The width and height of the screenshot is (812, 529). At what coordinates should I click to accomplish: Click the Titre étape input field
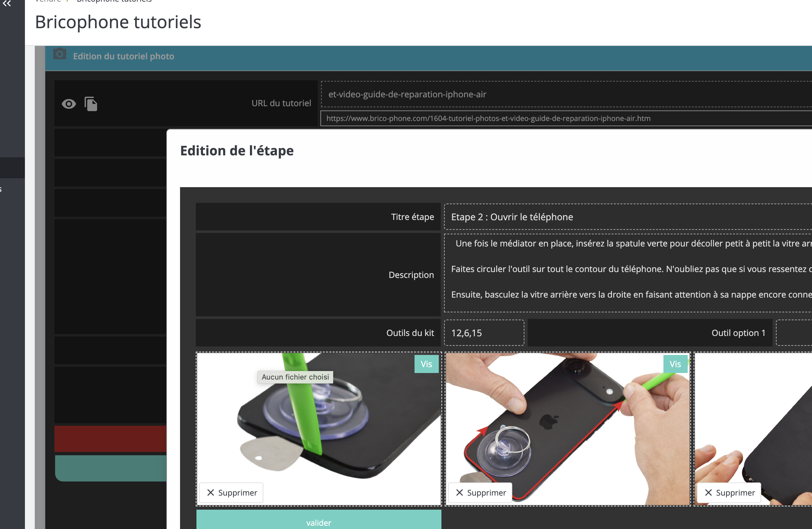click(627, 217)
